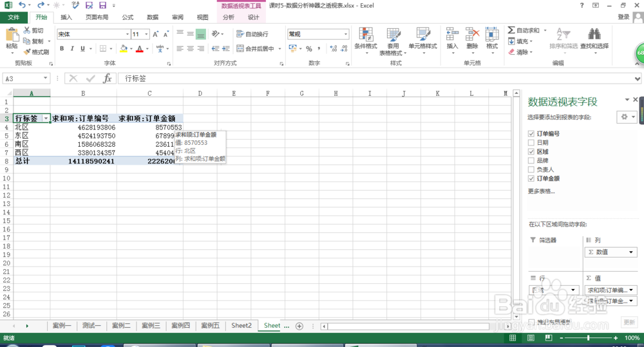Check the 品牌 field checkbox
The height and width of the screenshot is (347, 644).
pos(531,160)
